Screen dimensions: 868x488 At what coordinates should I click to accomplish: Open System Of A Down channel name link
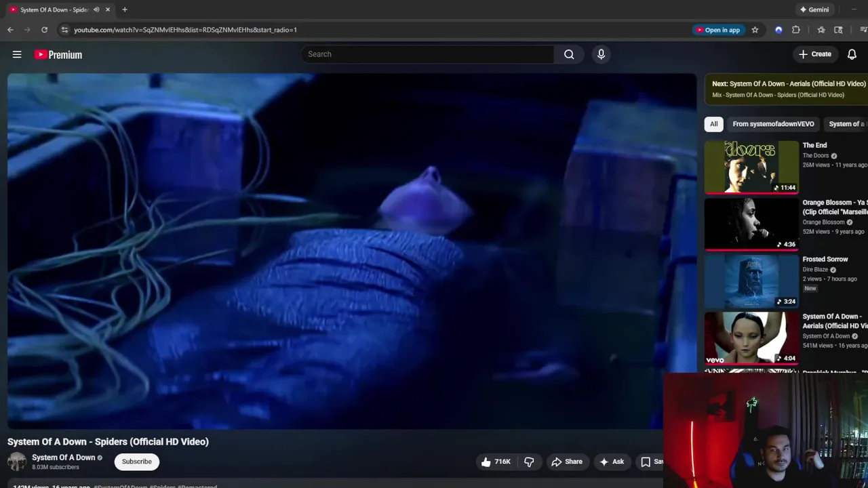(x=63, y=457)
